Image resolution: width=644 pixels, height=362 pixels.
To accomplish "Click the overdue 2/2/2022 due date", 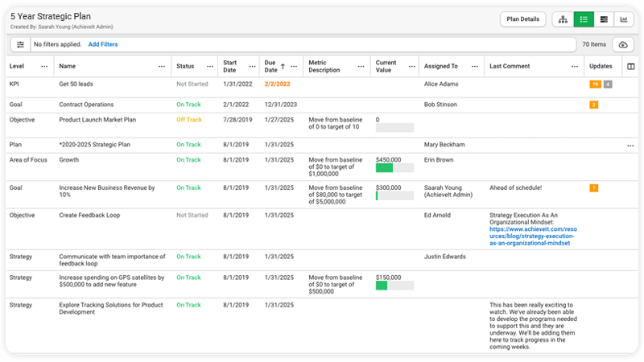I will [277, 84].
